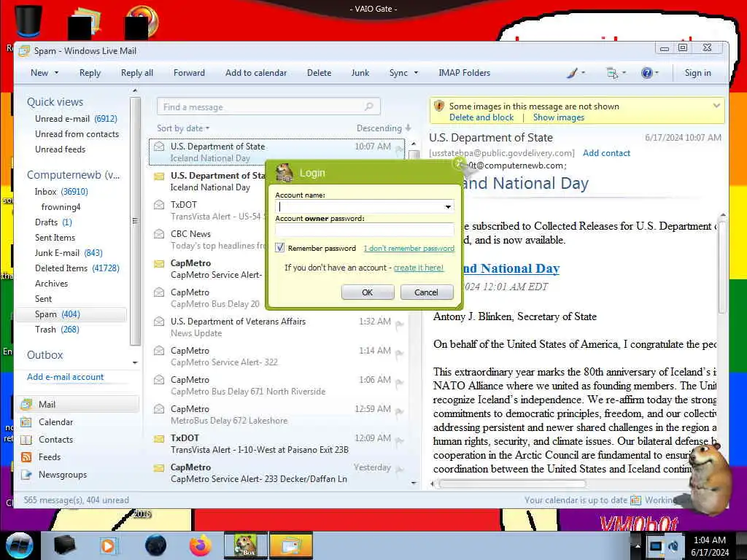Viewport: 747px width, 560px height.
Task: Click the Find a message field
Action: tap(268, 106)
